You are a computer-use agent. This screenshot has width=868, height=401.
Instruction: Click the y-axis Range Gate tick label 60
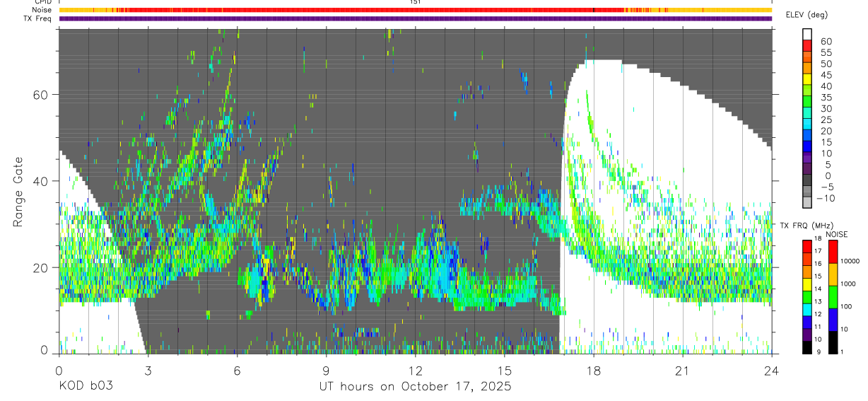41,95
